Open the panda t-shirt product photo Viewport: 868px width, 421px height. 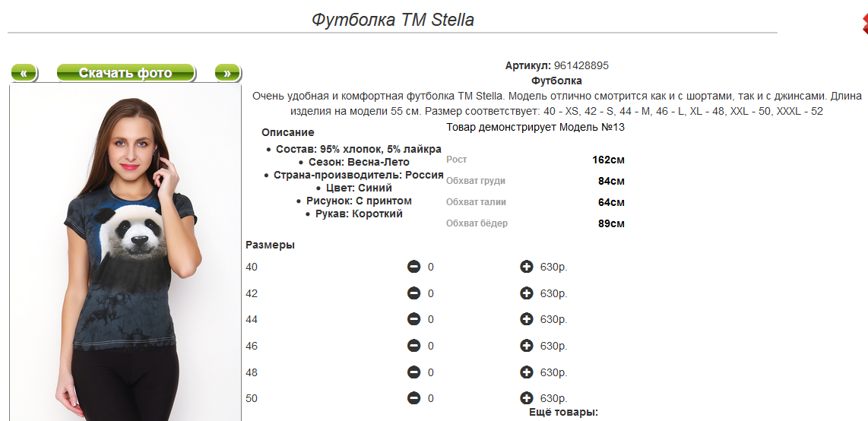click(125, 252)
